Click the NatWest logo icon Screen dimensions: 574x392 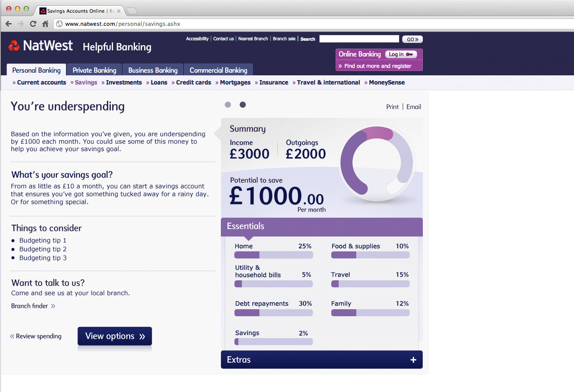(x=14, y=46)
